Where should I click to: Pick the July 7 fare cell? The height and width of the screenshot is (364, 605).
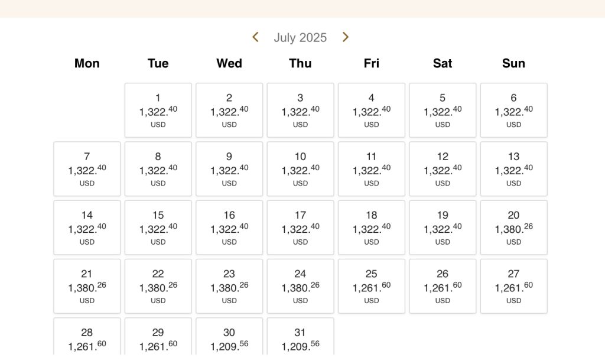click(x=87, y=169)
